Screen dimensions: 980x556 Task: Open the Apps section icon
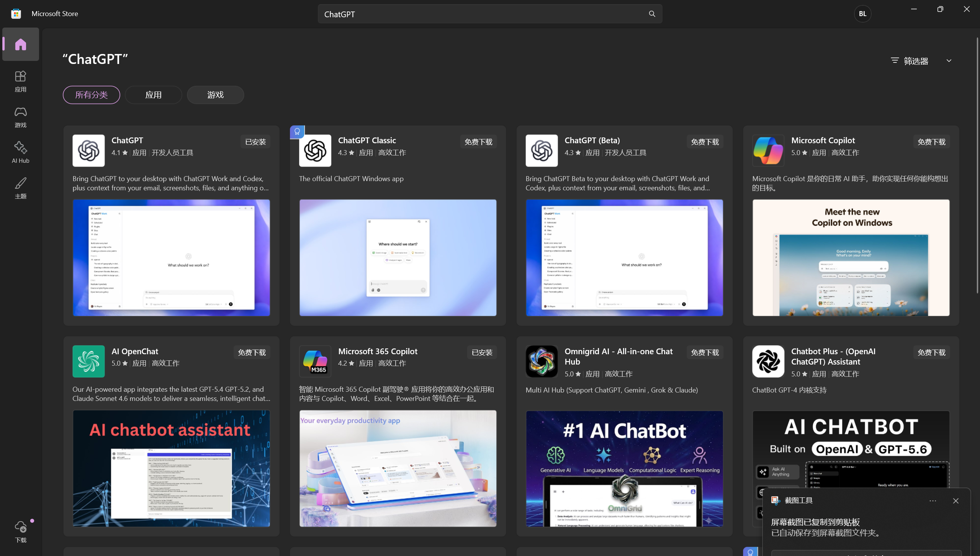[21, 76]
